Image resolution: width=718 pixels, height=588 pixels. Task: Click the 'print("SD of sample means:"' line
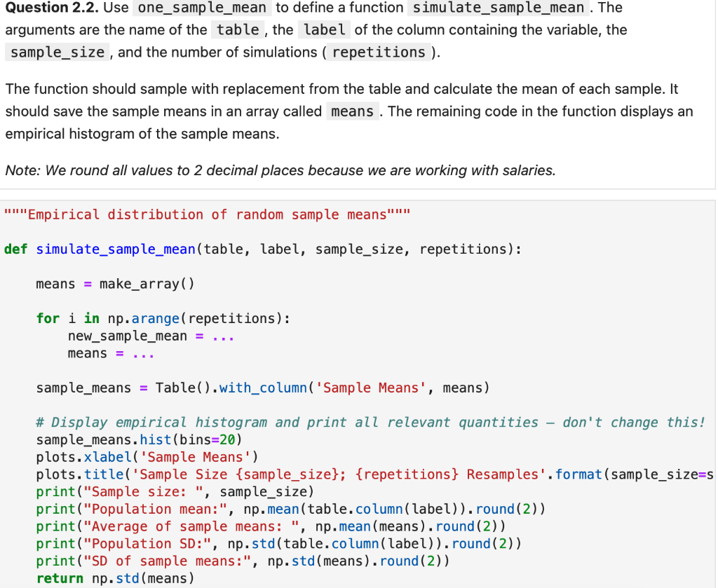(x=243, y=561)
